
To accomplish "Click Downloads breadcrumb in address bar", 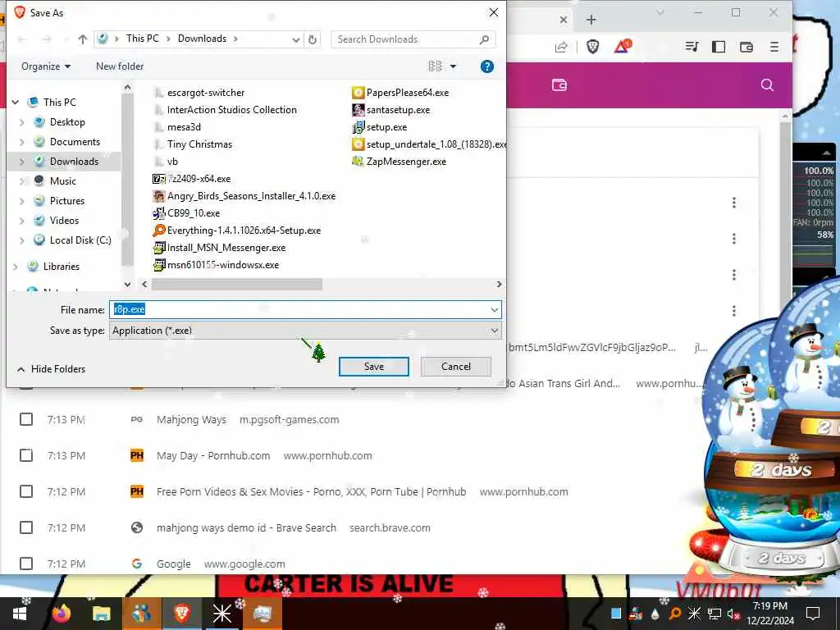I will 202,39.
